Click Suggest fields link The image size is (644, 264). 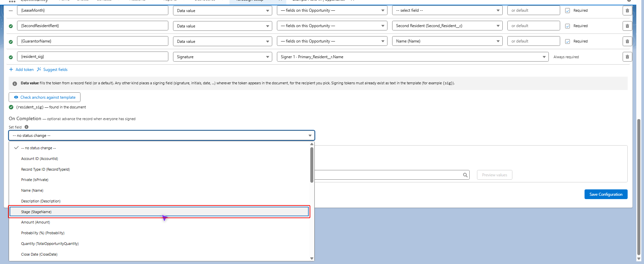point(52,70)
